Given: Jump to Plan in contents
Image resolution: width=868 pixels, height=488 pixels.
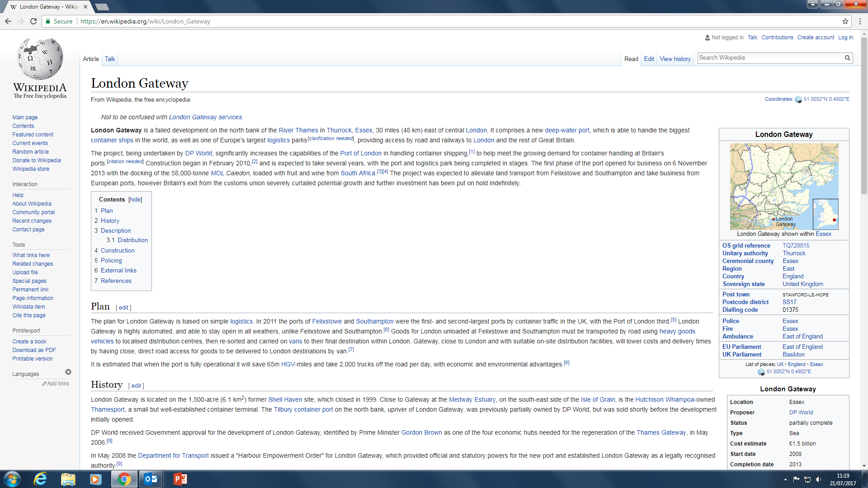Looking at the screenshot, I should (x=107, y=211).
